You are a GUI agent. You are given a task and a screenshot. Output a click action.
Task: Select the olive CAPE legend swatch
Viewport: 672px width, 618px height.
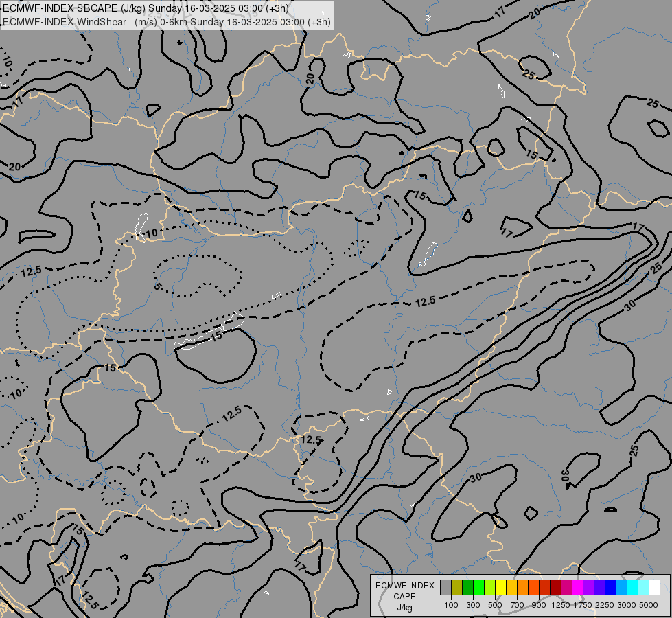click(457, 587)
